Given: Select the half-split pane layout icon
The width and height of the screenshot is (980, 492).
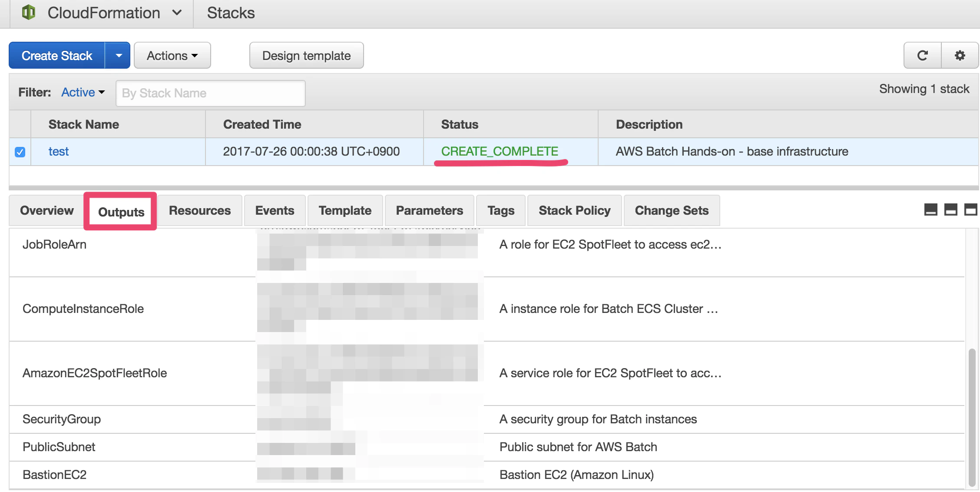Looking at the screenshot, I should click(x=950, y=210).
